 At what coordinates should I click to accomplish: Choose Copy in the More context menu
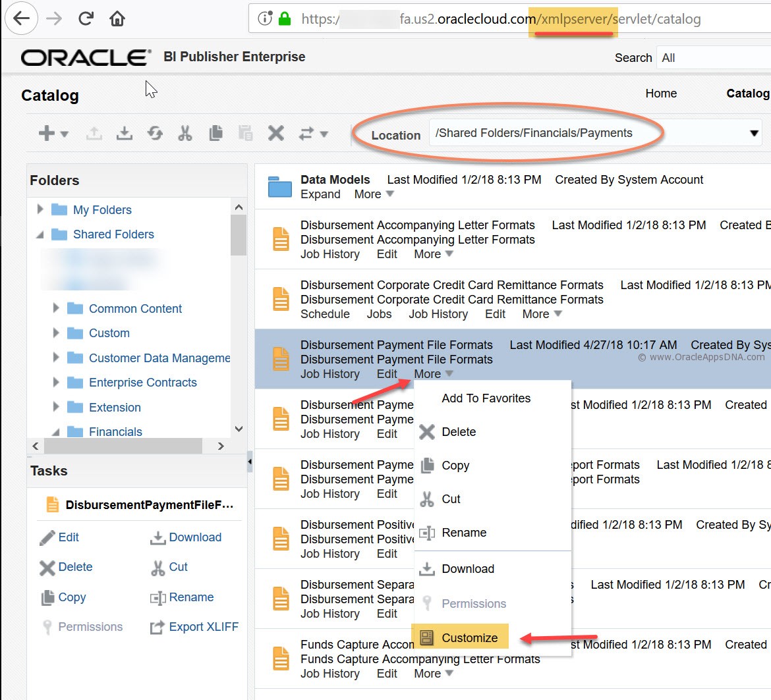click(455, 465)
